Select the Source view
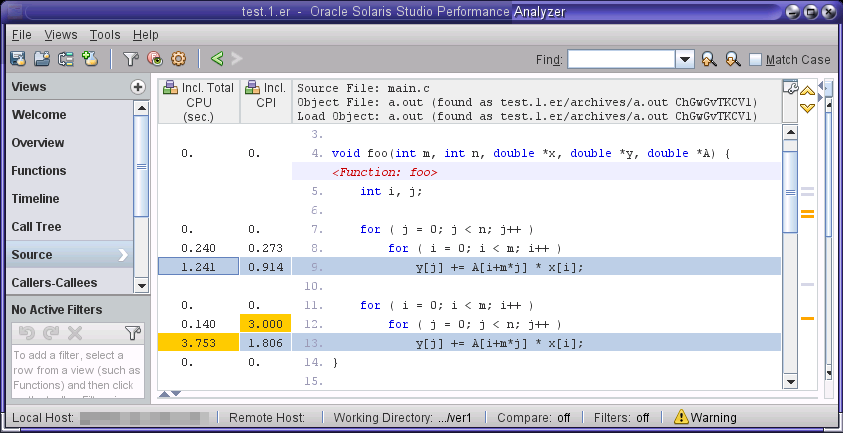The width and height of the screenshot is (843, 433). (69, 254)
